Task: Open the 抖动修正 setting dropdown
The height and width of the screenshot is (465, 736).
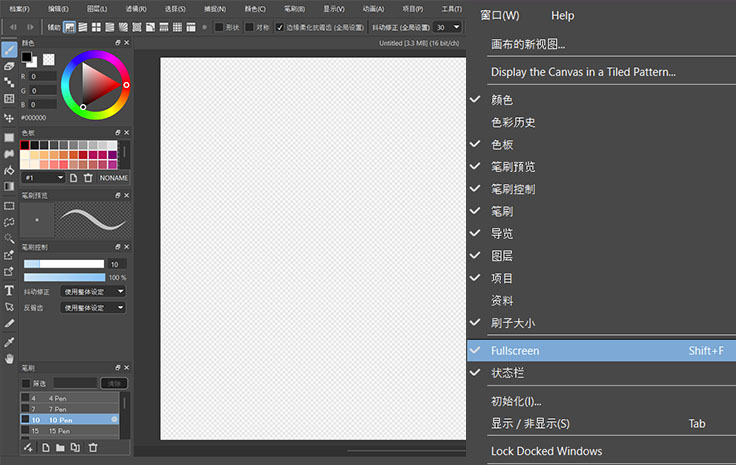Action: 93,291
